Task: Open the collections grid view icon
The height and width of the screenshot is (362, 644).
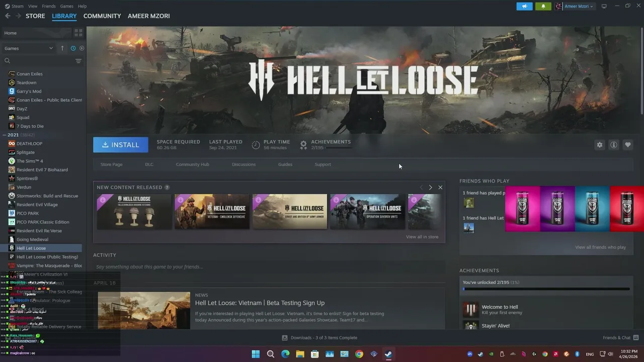Action: (78, 33)
